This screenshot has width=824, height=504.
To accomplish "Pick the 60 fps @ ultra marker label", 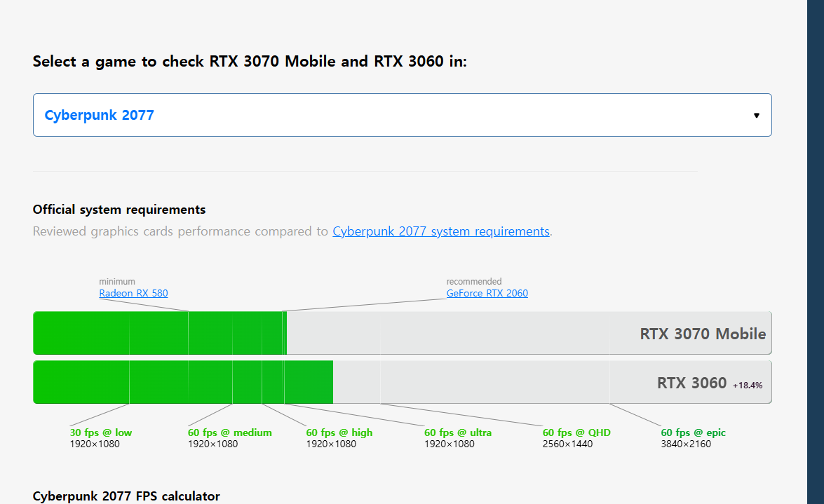I will pyautogui.click(x=457, y=433).
